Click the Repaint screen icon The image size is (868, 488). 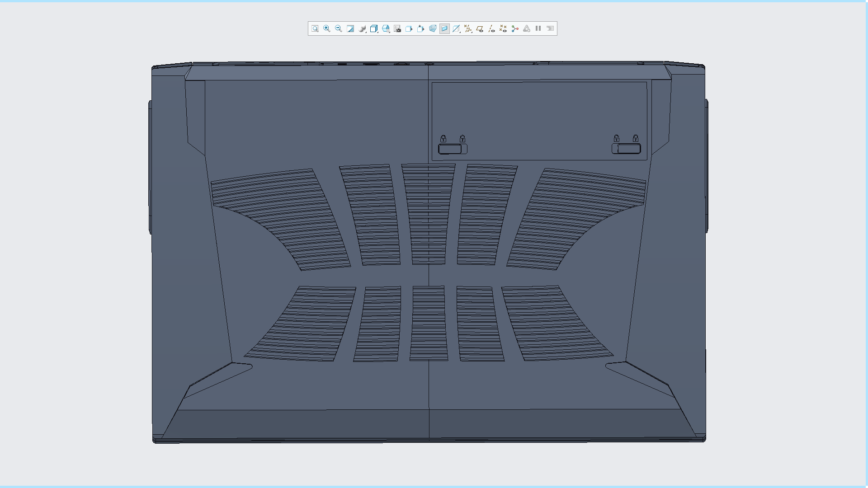[x=350, y=28]
